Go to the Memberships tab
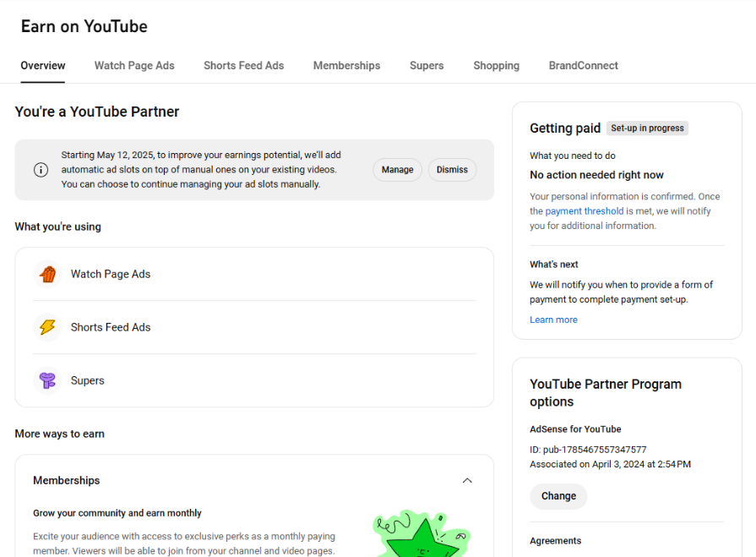This screenshot has height=557, width=756. (346, 66)
